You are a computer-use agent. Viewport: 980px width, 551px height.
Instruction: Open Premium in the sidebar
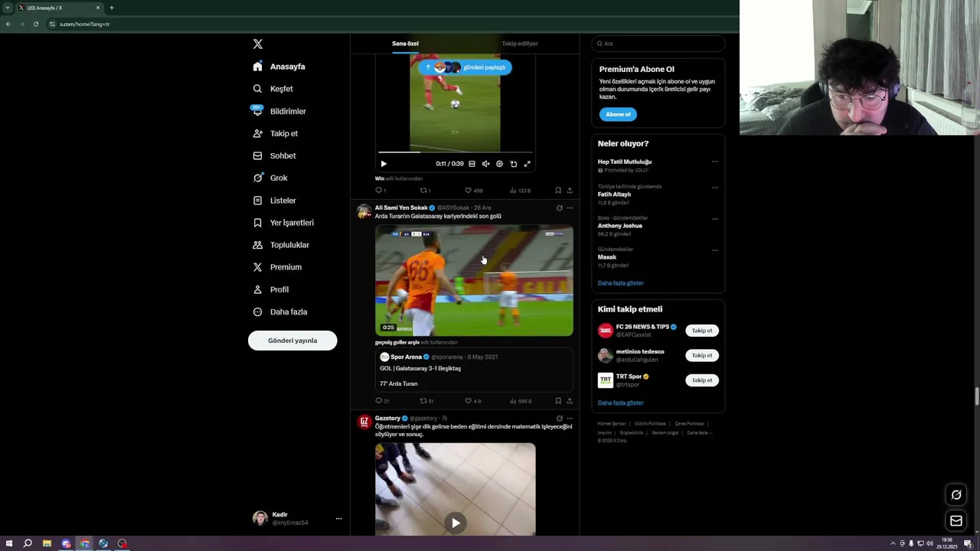click(277, 267)
